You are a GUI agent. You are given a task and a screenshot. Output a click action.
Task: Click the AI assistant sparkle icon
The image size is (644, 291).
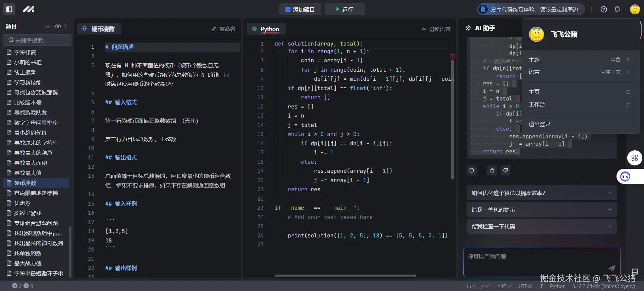468,28
